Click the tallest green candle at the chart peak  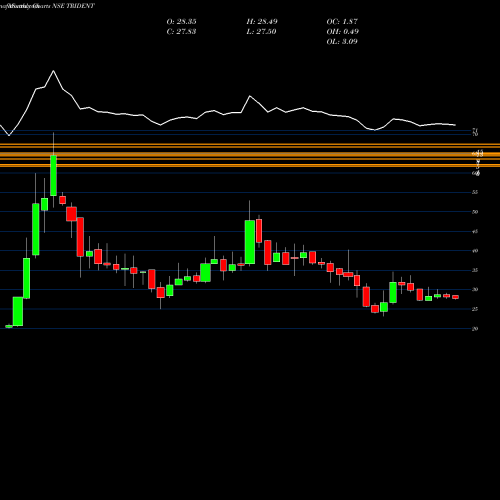[x=53, y=175]
